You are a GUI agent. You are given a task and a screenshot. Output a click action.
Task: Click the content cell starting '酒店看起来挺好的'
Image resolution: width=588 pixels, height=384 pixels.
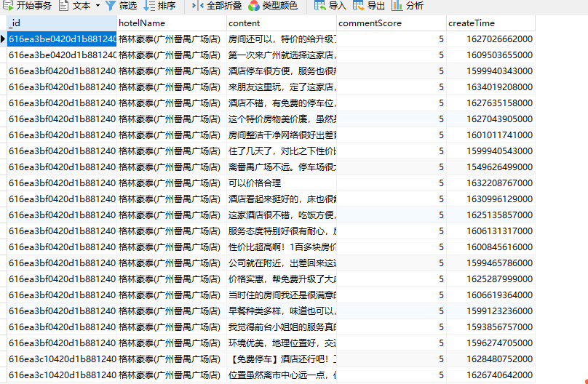tap(282, 199)
